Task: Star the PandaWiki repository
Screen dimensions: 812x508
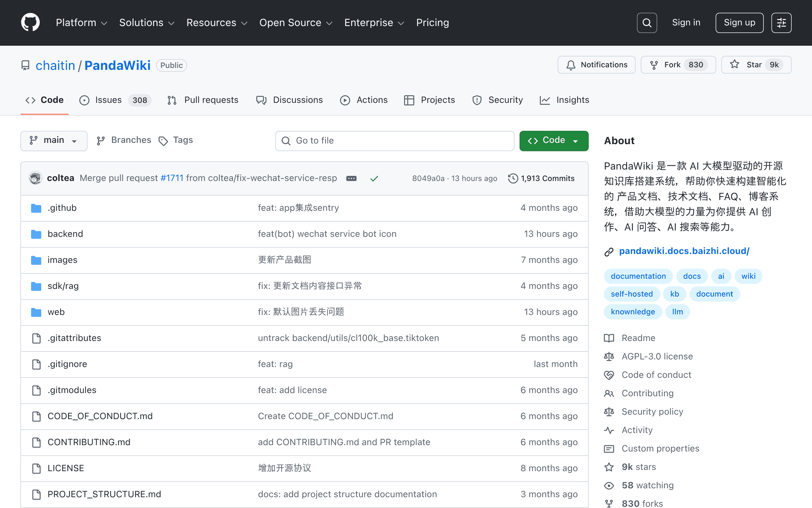Action: (x=756, y=64)
